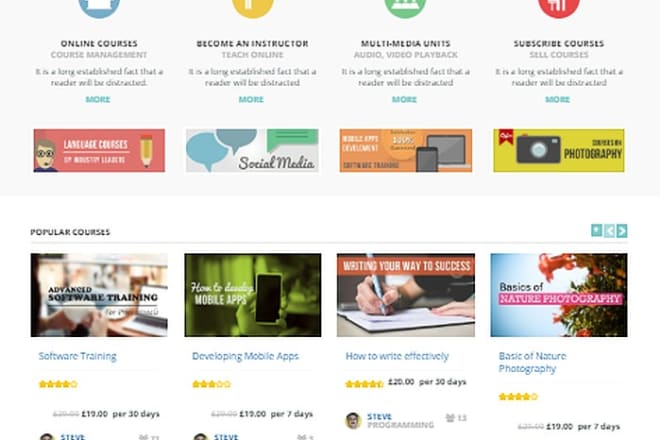Go to next popular courses slide arrow
The height and width of the screenshot is (440, 660).
coord(622,231)
